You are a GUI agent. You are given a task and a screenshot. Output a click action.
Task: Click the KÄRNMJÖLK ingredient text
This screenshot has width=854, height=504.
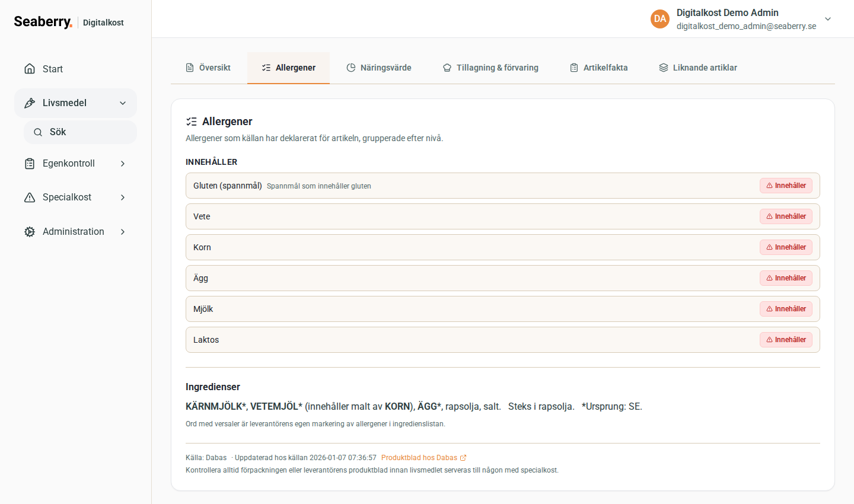click(215, 406)
